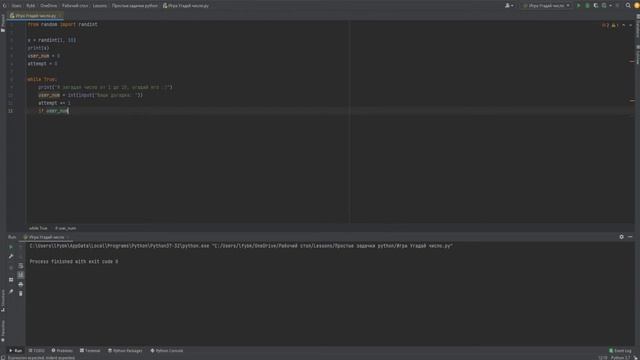Click the warnings count indicator in the editor
Image resolution: width=640 pixels, height=360 pixels.
coord(615,25)
